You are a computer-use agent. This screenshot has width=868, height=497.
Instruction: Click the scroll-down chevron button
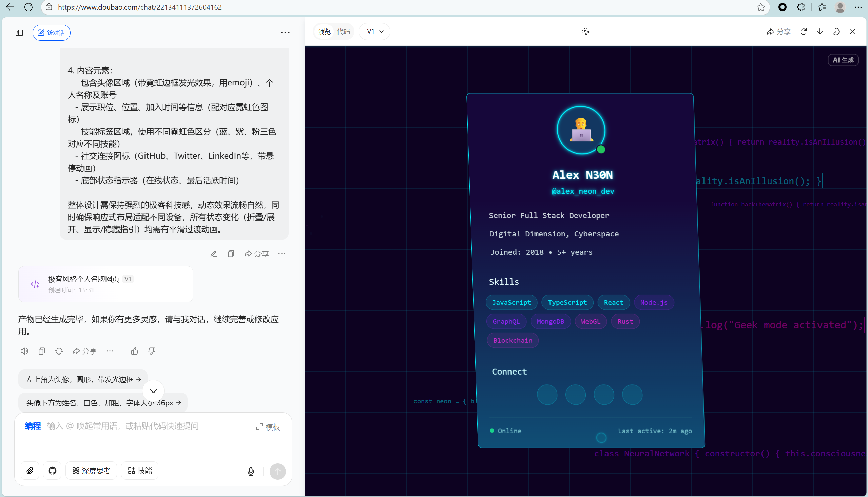click(154, 391)
